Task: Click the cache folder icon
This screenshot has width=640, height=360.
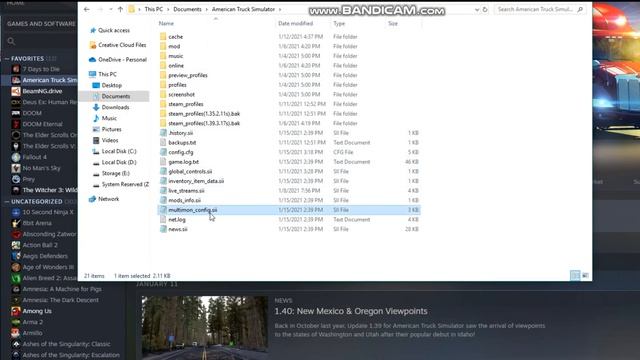Action: 163,37
